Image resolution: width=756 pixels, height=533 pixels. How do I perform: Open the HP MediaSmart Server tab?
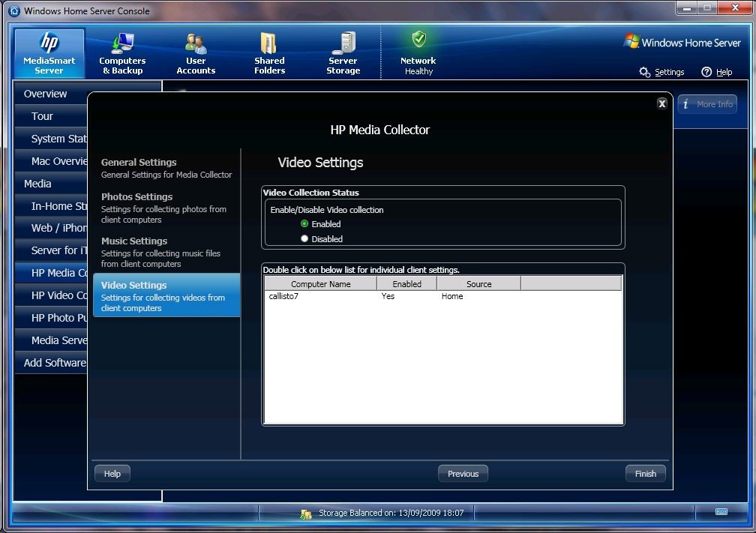(x=49, y=53)
